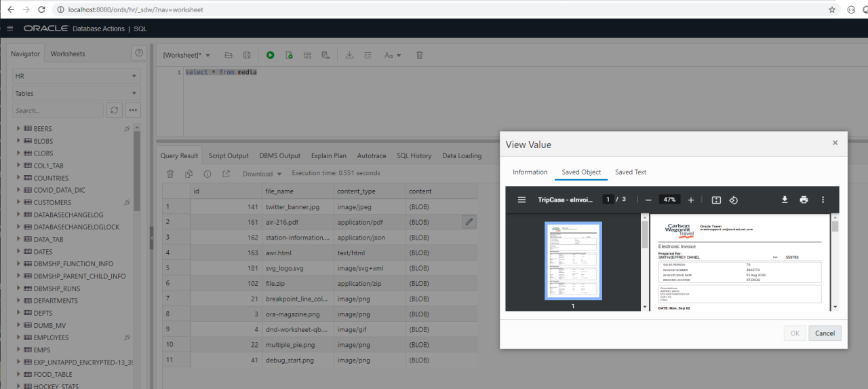Screen dimensions: 868x389
Task: Expand the EMPLOYEES table node
Action: coord(18,337)
